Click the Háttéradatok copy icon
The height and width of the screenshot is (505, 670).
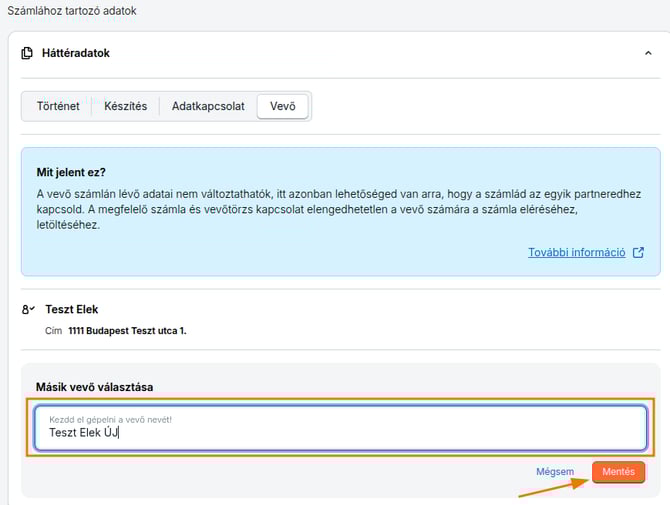click(27, 53)
